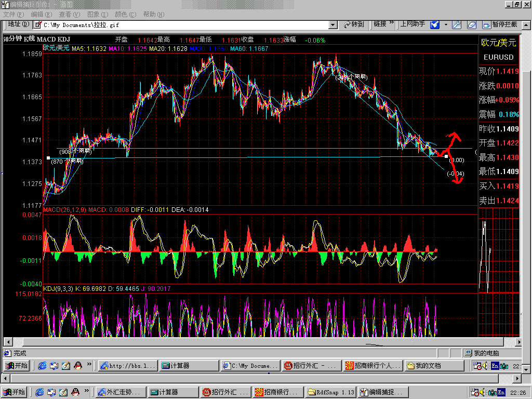
Task: Launch Internet Explorer from bottom quick launch
Action: 39,392
